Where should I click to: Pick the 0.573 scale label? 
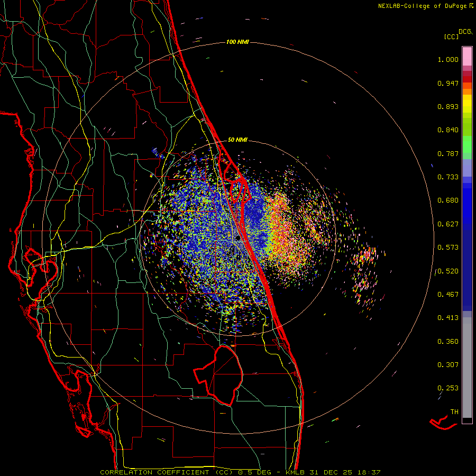(x=448, y=248)
